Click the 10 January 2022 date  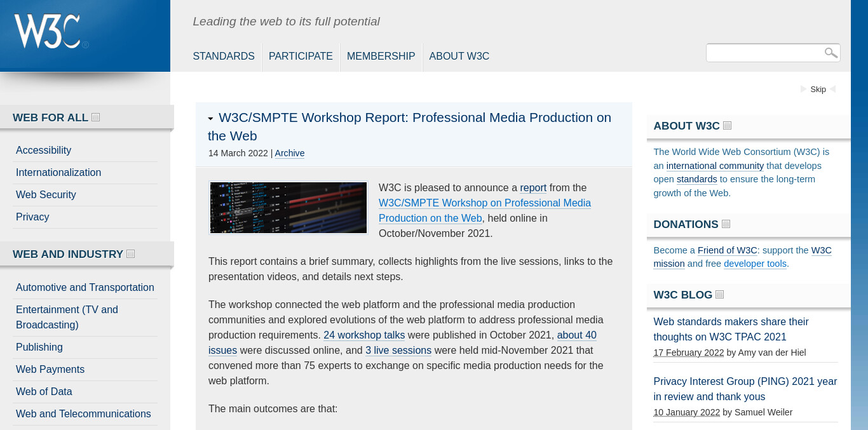(687, 412)
